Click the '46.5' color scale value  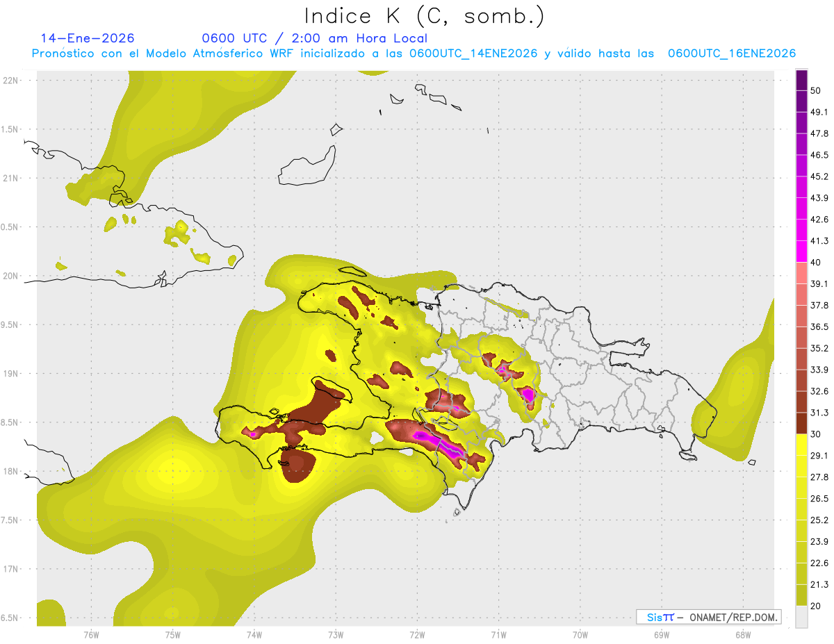click(x=819, y=156)
